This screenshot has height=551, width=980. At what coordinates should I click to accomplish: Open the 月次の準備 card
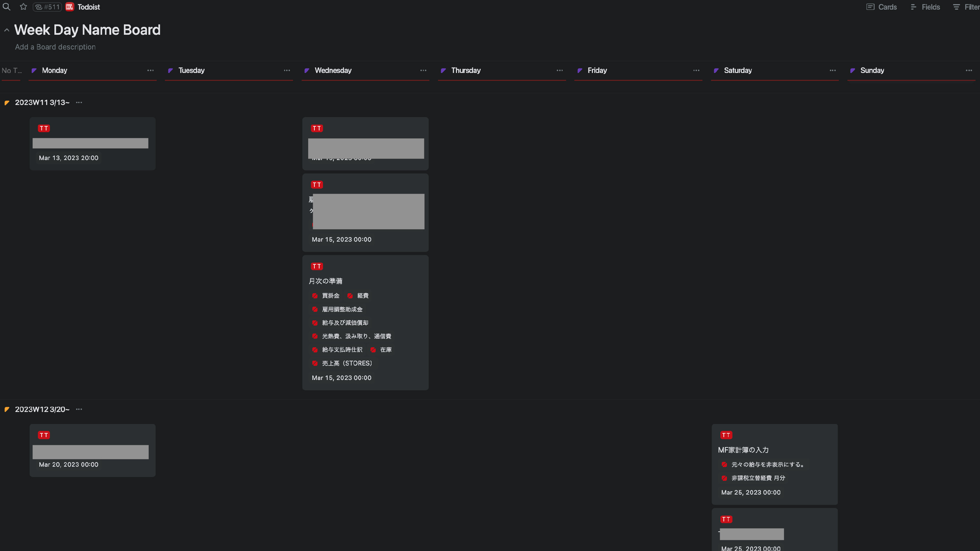326,281
